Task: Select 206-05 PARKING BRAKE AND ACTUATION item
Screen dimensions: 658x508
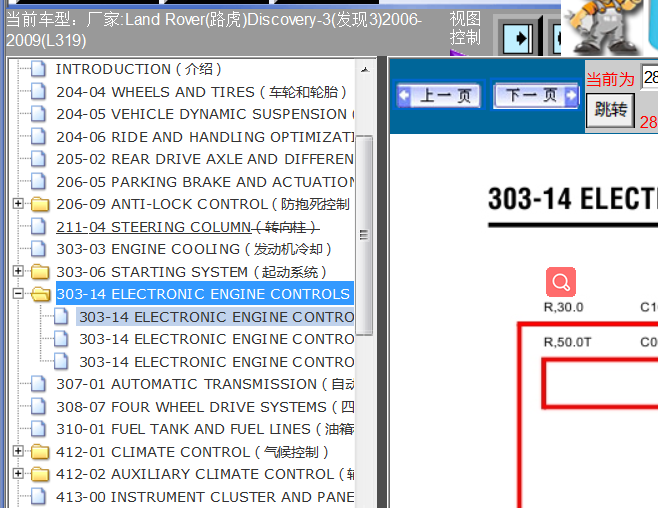Action: (x=205, y=182)
